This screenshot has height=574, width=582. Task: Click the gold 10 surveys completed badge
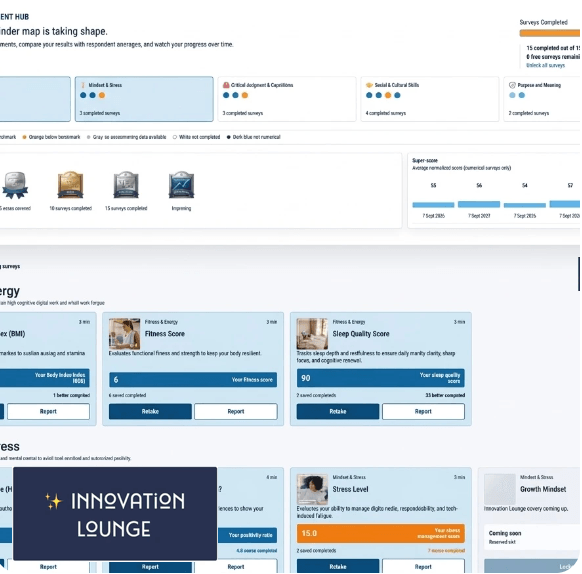(x=70, y=185)
